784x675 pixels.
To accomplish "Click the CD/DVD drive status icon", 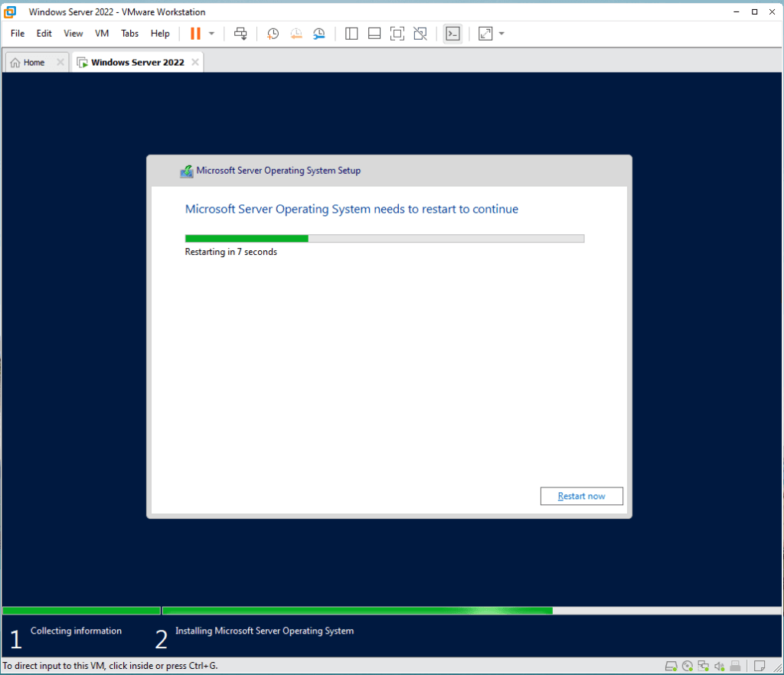I will (x=688, y=665).
